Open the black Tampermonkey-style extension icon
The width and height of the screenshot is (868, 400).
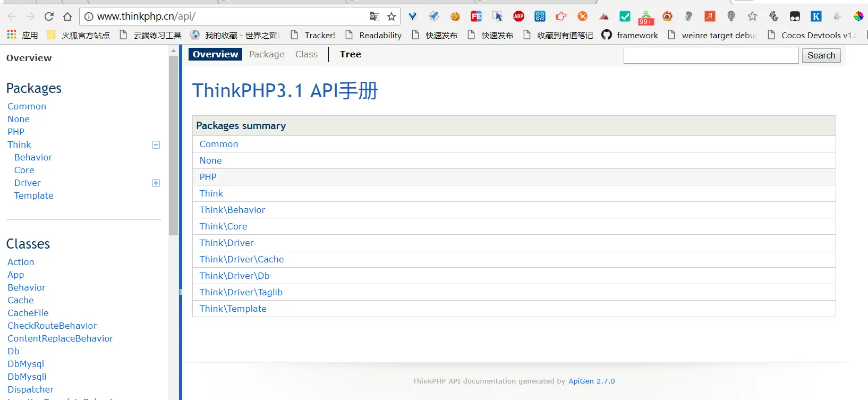pyautogui.click(x=795, y=16)
